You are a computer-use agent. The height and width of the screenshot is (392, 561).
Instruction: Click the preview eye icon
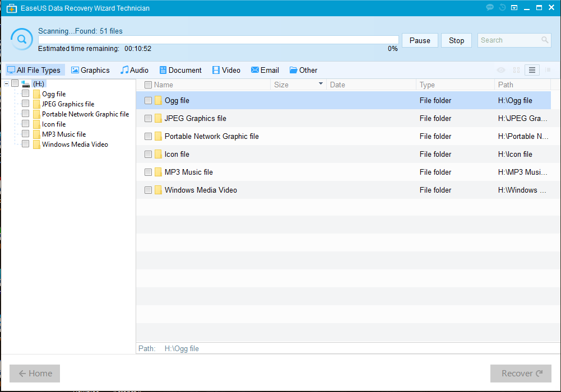click(x=500, y=70)
